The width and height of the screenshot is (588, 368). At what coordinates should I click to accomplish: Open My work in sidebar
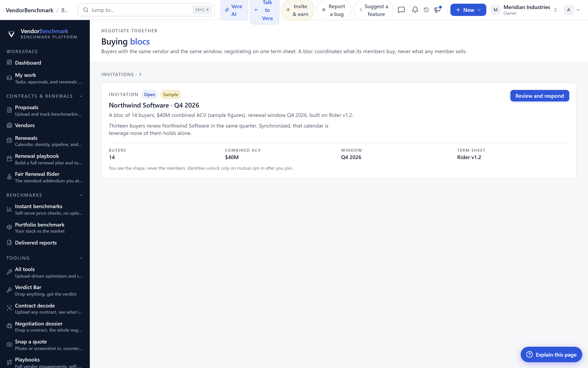pyautogui.click(x=45, y=78)
